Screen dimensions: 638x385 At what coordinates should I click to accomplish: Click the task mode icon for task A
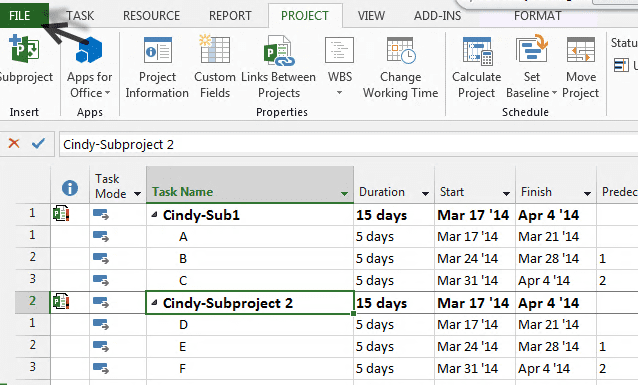pos(101,236)
